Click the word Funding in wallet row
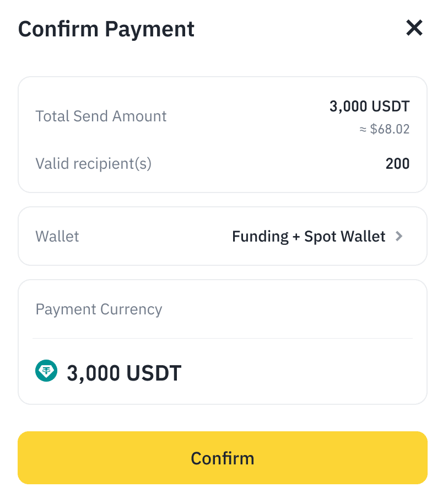448x503 pixels. coord(260,237)
